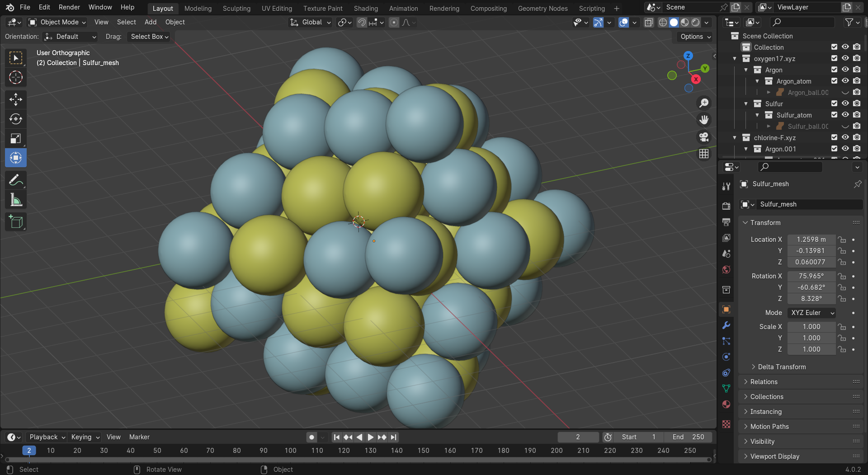Select the Measure tool
868x475 pixels.
tap(16, 200)
